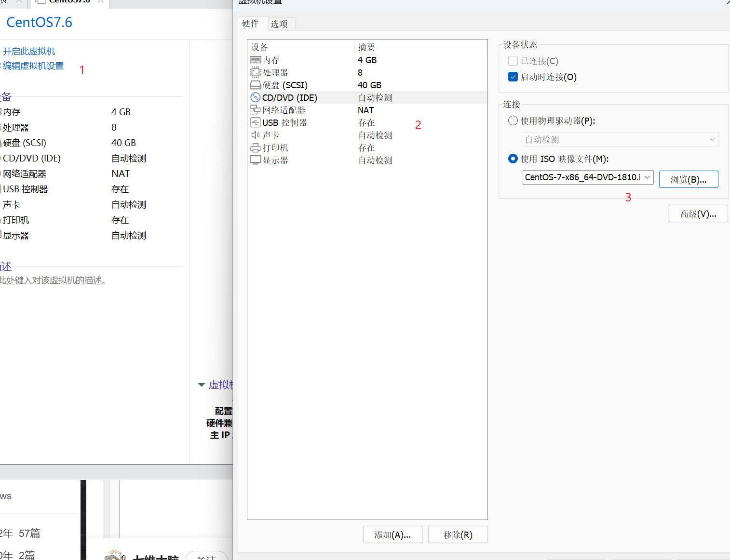Select the network adapter (网络适配器) icon
Image resolution: width=730 pixels, height=560 pixels.
255,110
